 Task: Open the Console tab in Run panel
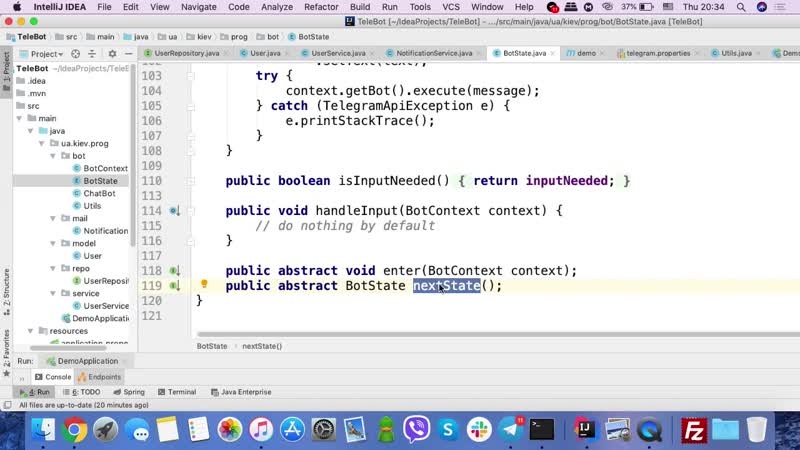tap(53, 377)
